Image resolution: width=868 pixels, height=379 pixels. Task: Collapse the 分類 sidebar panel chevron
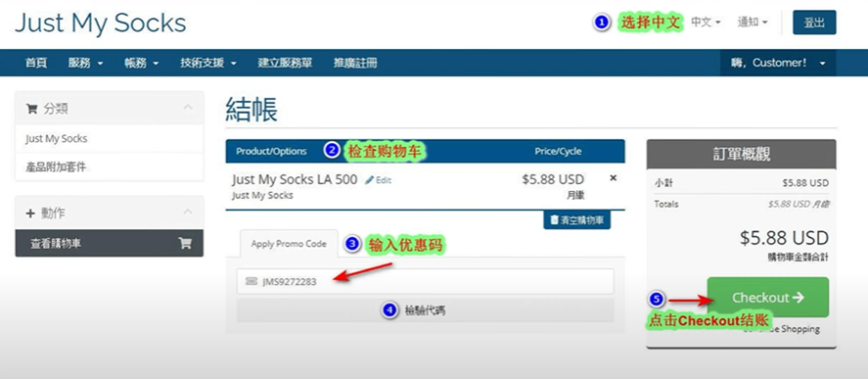188,107
